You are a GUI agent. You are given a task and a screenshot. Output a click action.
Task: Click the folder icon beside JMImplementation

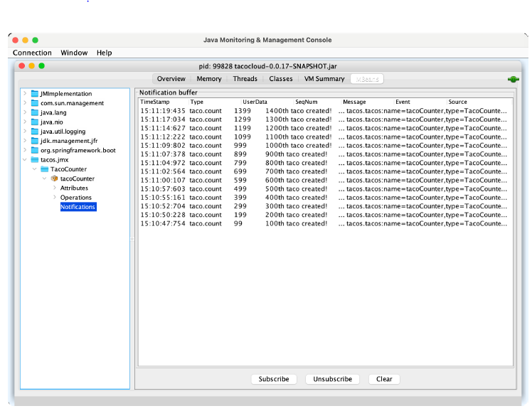click(34, 94)
